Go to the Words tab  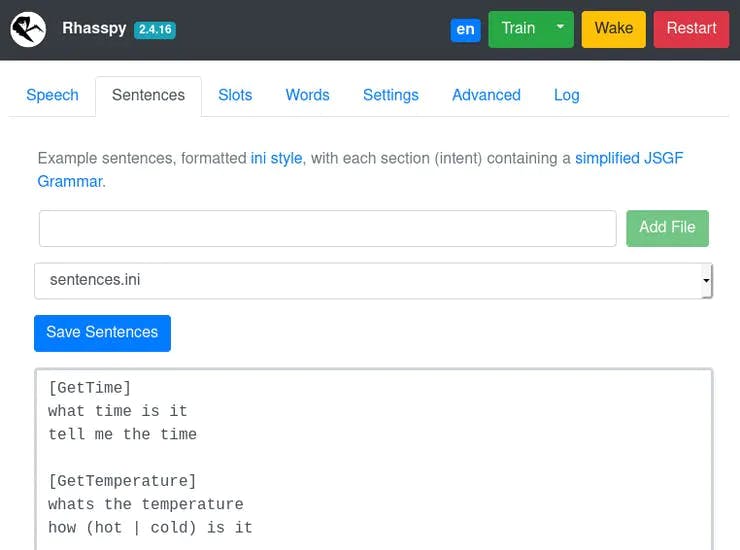tap(307, 95)
